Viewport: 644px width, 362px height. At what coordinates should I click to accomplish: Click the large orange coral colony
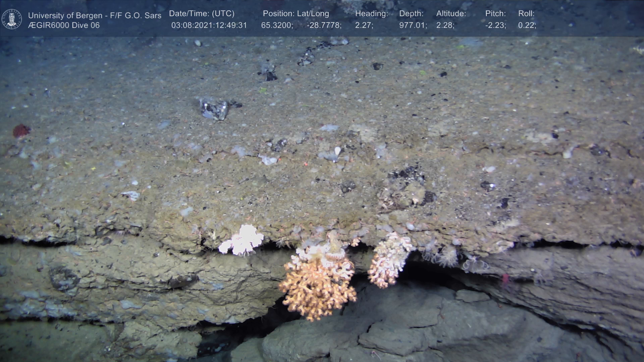(x=317, y=288)
